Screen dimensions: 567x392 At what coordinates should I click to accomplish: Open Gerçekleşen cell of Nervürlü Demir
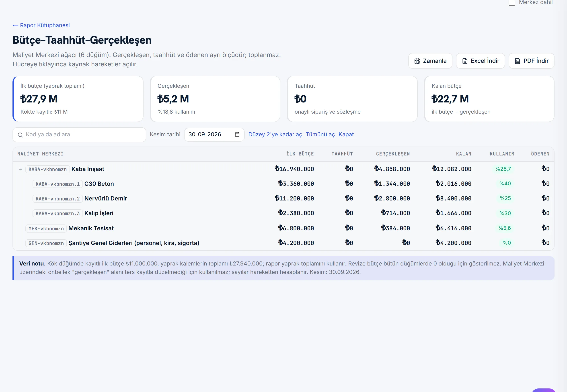pyautogui.click(x=392, y=198)
